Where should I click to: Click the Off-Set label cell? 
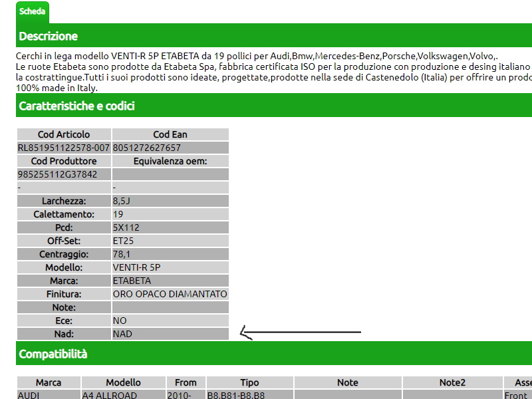[64, 241]
